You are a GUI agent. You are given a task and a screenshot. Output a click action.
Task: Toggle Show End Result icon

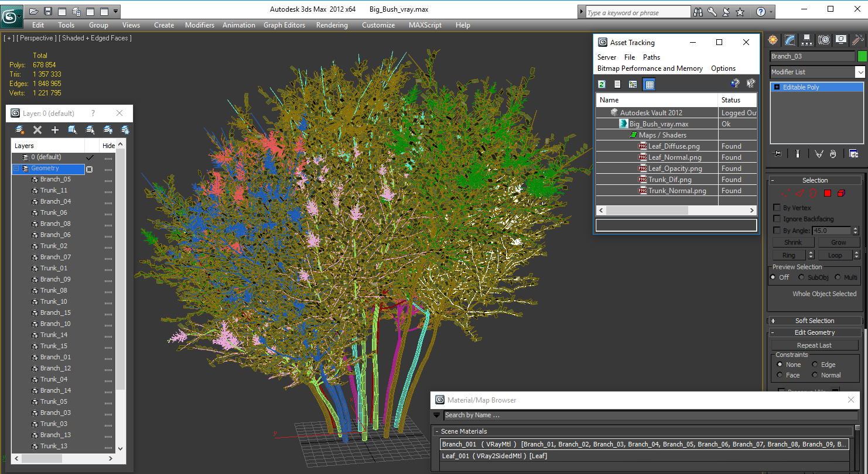[x=798, y=153]
